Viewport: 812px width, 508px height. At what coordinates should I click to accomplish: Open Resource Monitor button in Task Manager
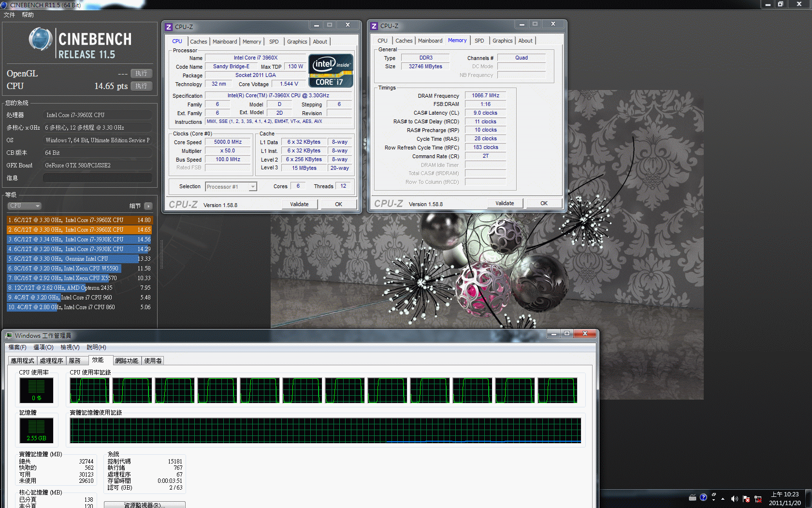(145, 505)
